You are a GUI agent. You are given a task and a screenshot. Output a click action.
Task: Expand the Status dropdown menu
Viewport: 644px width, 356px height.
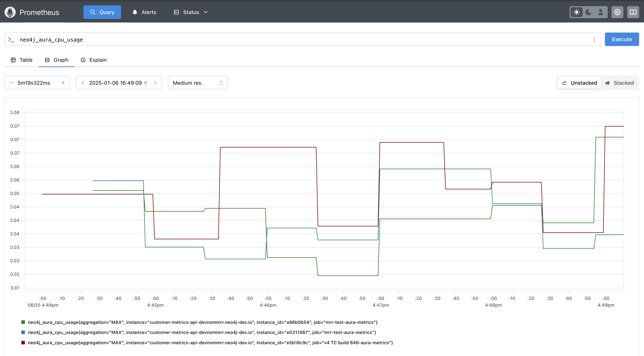pos(191,12)
